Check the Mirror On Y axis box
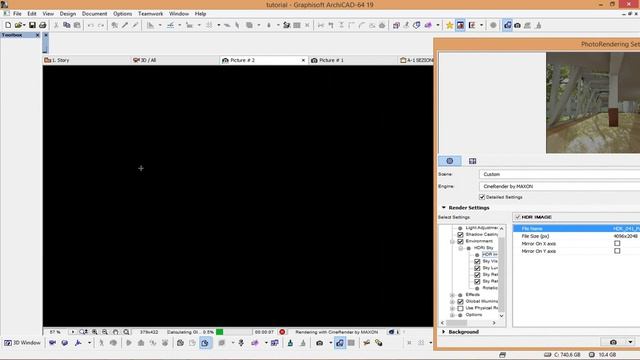The width and height of the screenshot is (640, 360). click(617, 251)
